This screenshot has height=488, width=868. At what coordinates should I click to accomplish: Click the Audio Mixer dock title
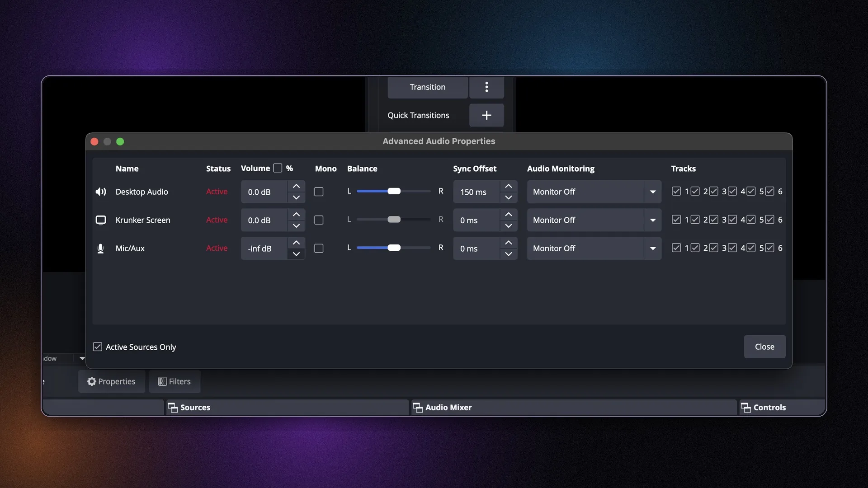(x=448, y=408)
